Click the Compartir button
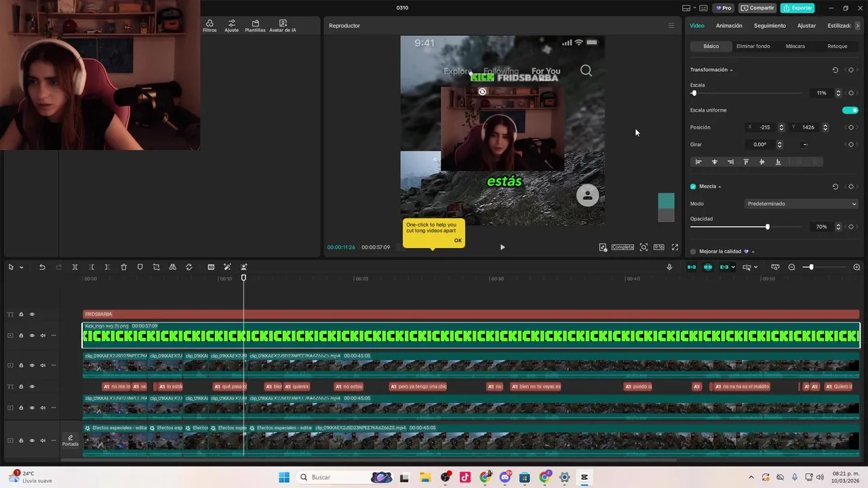 pyautogui.click(x=757, y=8)
